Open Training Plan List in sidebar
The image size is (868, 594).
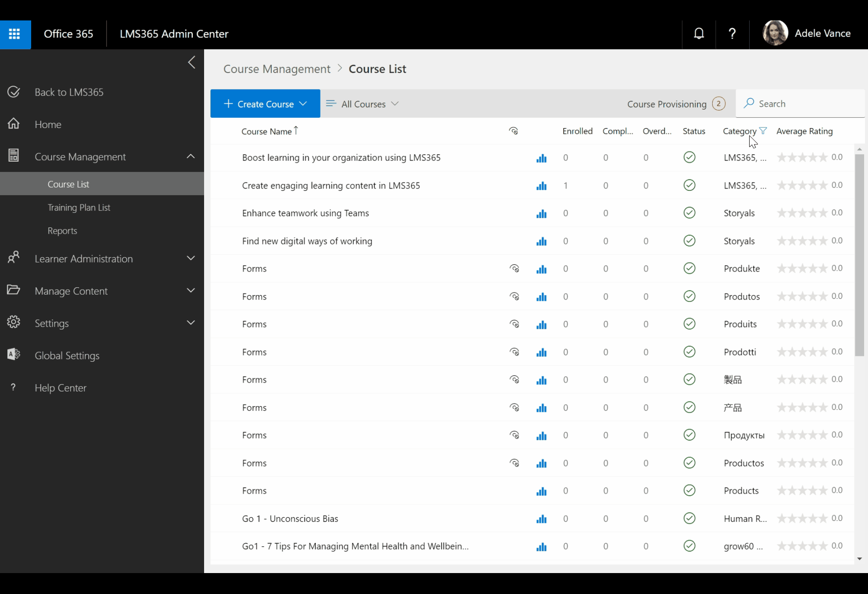tap(79, 207)
